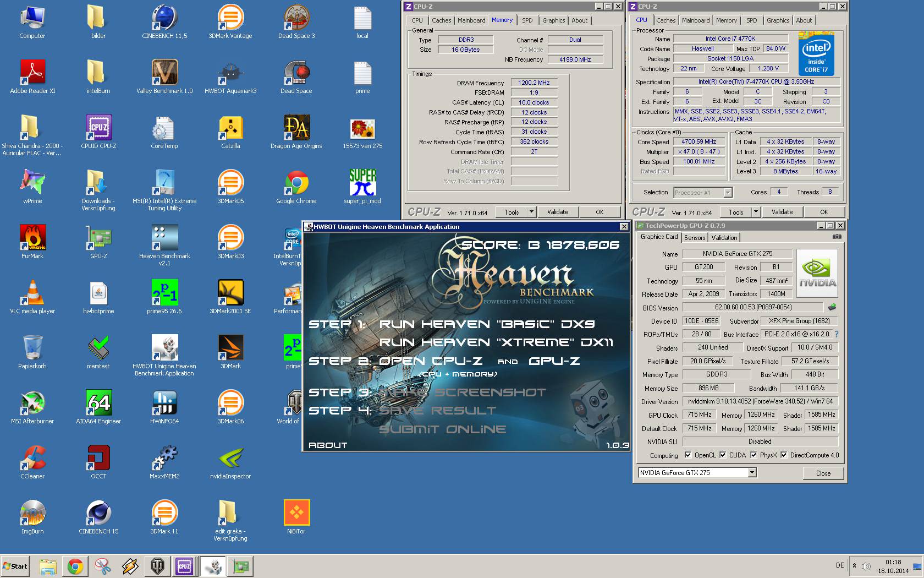Launch Dragon Age Origins shortcut

296,132
